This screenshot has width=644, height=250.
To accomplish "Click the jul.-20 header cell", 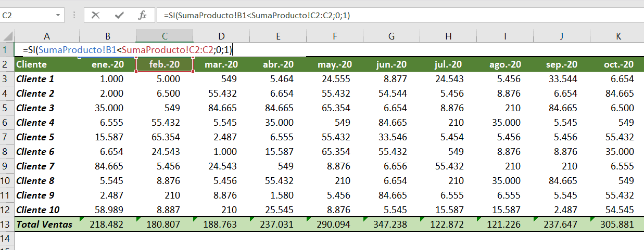I will (448, 64).
